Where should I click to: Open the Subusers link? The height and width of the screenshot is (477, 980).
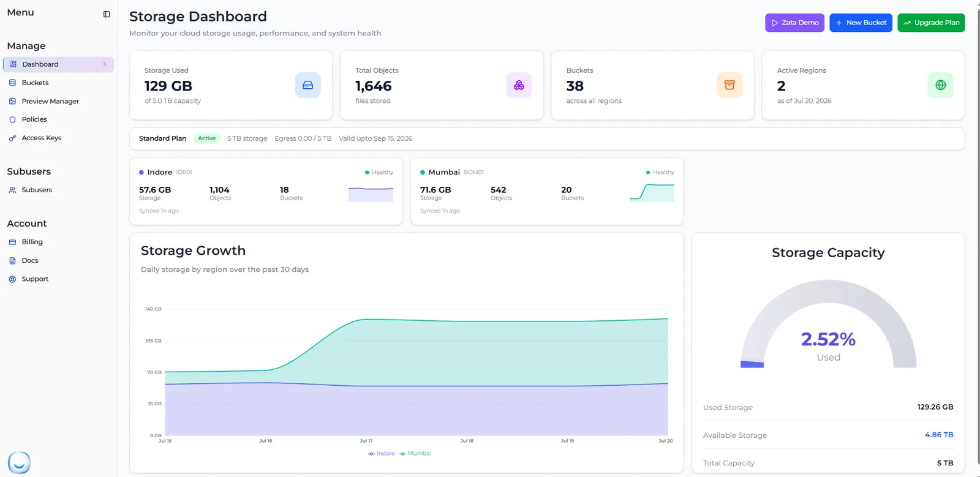37,190
